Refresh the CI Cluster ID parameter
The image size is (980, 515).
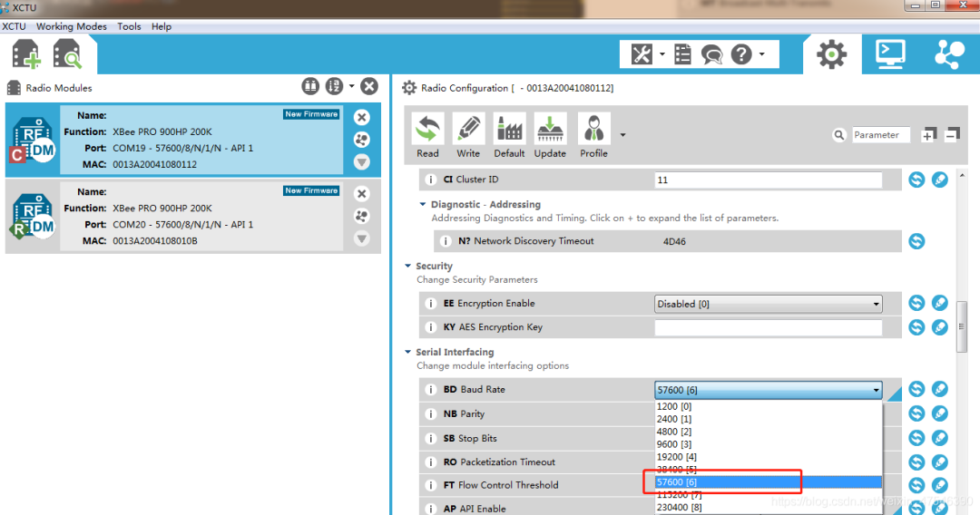[916, 180]
